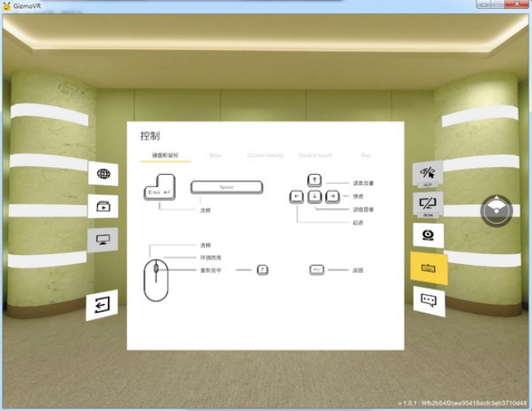Click the up arrow key illustration
Screen dimensions: 532x411
[315, 180]
